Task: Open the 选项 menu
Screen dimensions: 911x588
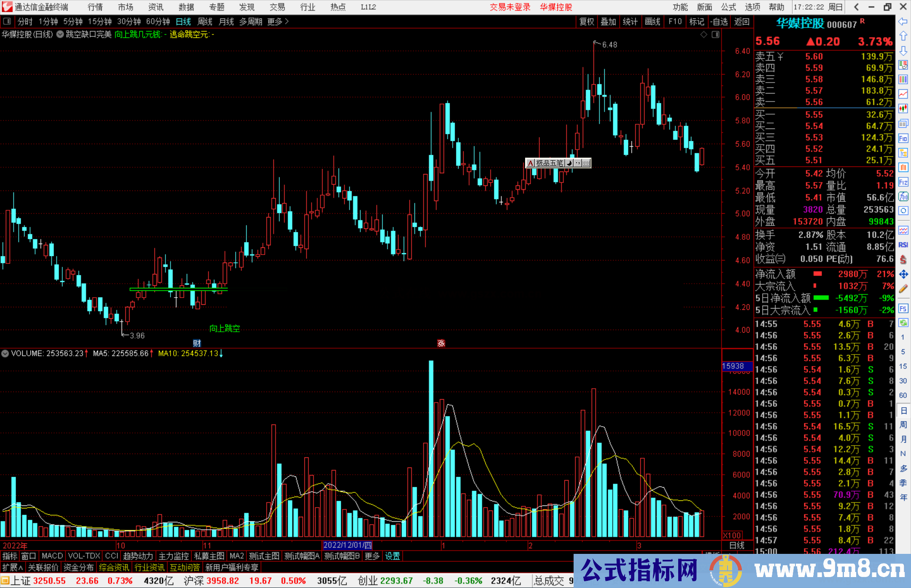Action: pos(752,7)
